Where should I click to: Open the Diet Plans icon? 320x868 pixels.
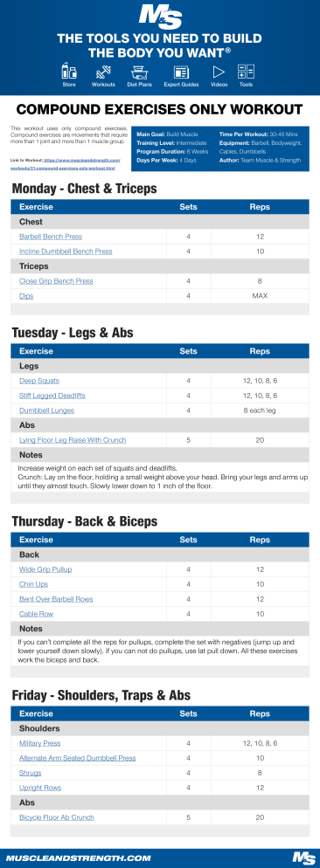click(139, 72)
